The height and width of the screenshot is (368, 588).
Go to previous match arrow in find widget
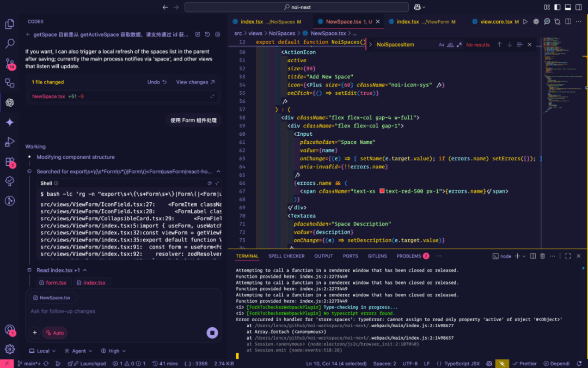pyautogui.click(x=499, y=45)
